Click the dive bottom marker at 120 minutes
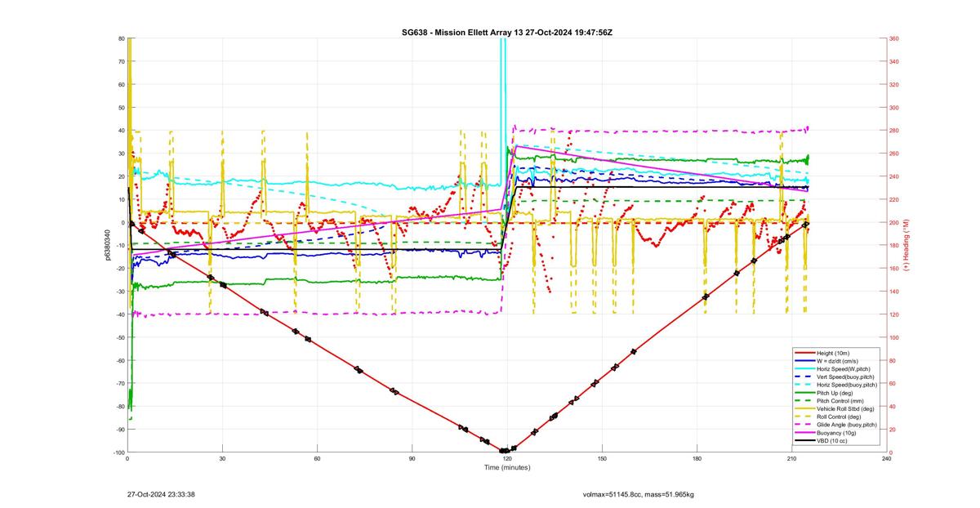The width and height of the screenshot is (980, 508). [505, 450]
